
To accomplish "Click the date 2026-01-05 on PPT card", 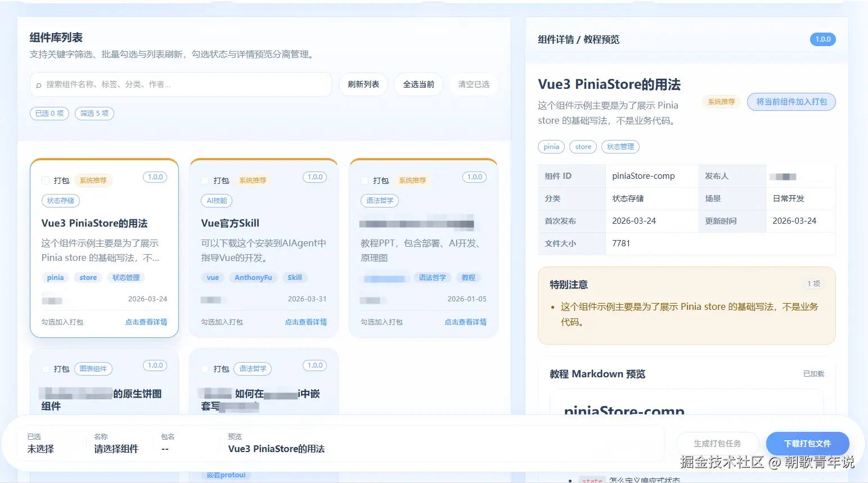I will pyautogui.click(x=467, y=299).
